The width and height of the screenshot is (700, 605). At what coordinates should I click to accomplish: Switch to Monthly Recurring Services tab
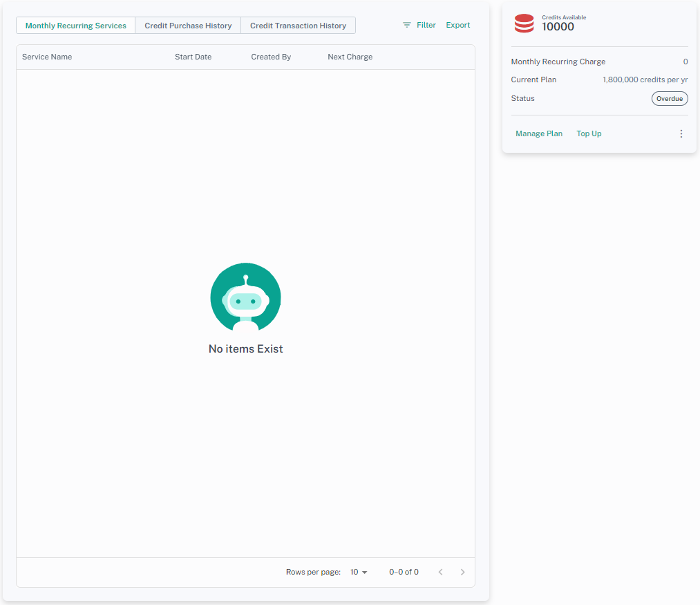76,26
